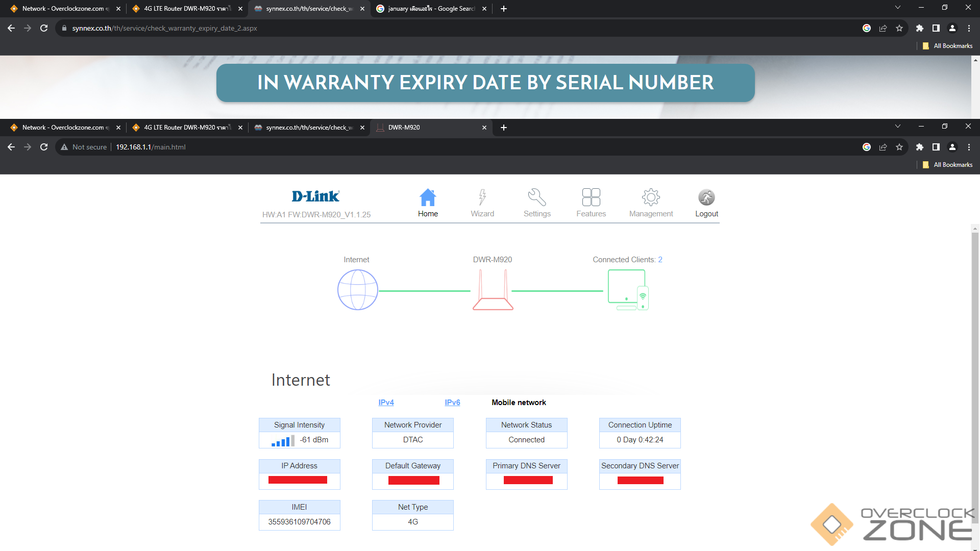Open new tab in lower browser window
The width and height of the screenshot is (980, 551).
coord(504,128)
